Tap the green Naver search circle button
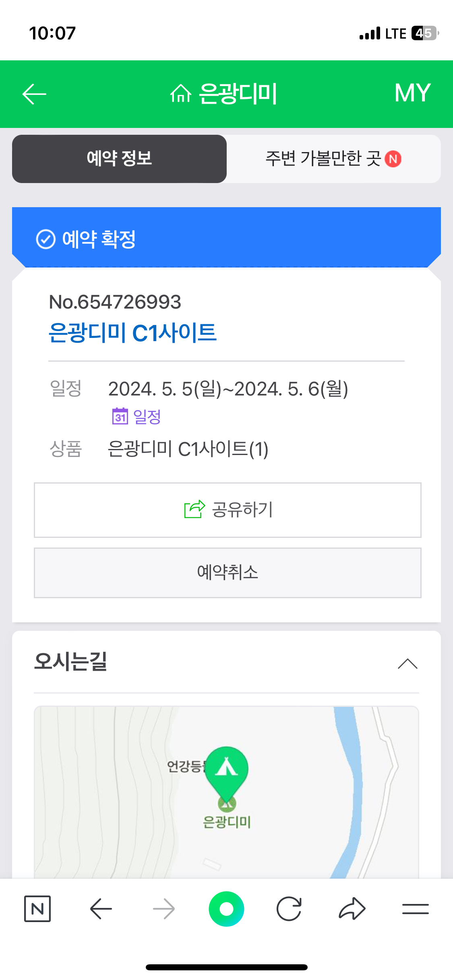 click(226, 909)
